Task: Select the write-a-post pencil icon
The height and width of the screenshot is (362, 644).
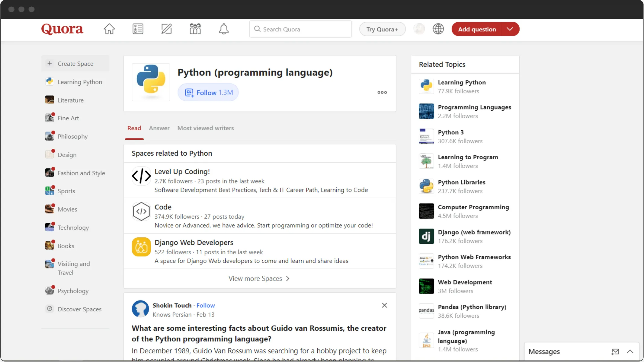Action: [166, 29]
